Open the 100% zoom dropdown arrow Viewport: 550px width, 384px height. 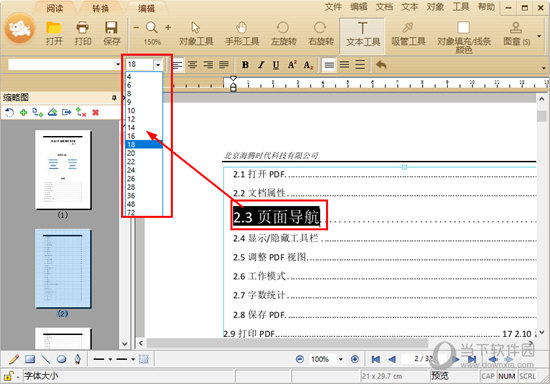coord(340,359)
